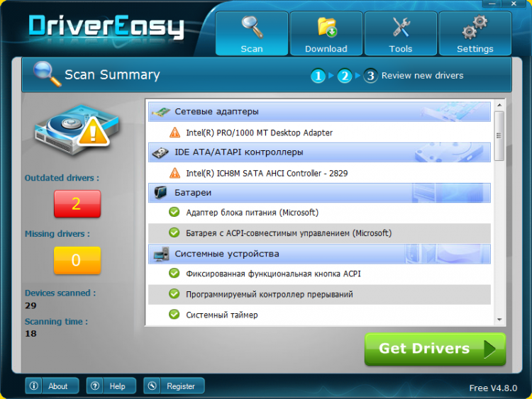
Task: Click the DriverEasy logo
Action: pyautogui.click(x=106, y=26)
